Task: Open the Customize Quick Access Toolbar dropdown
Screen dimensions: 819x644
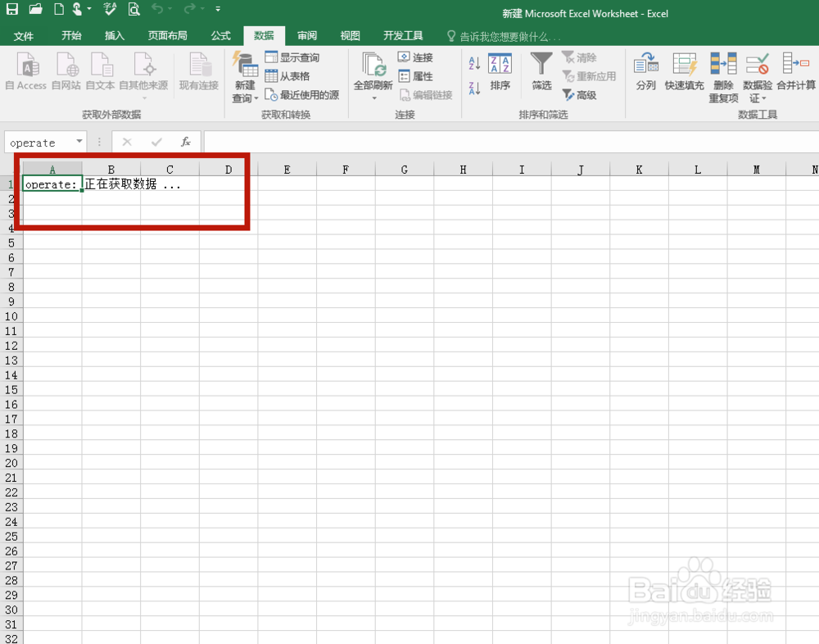Action: click(x=218, y=9)
